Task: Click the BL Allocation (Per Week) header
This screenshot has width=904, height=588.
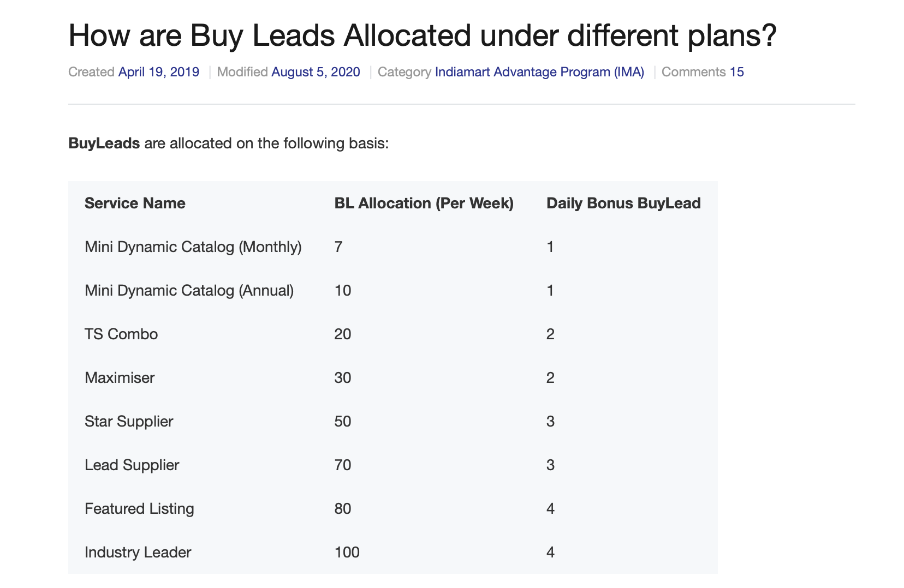Action: point(424,203)
